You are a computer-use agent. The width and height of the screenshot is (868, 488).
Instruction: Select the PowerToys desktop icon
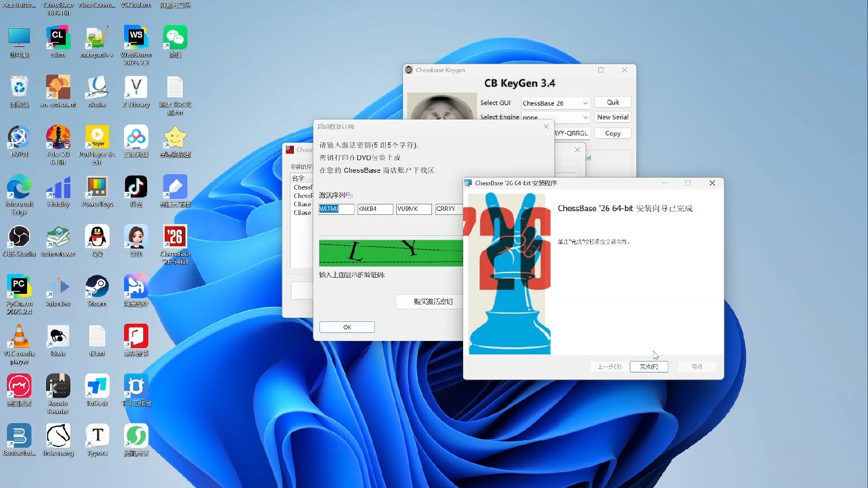pos(97,191)
